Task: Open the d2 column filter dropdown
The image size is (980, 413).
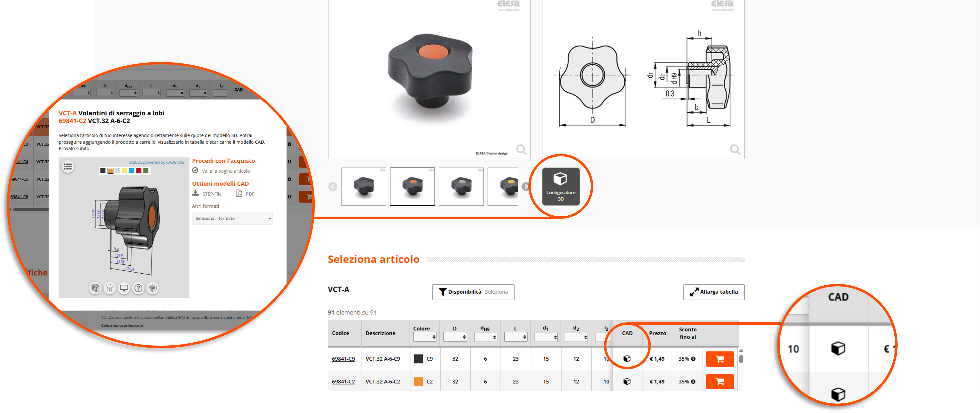Action: coord(576,337)
